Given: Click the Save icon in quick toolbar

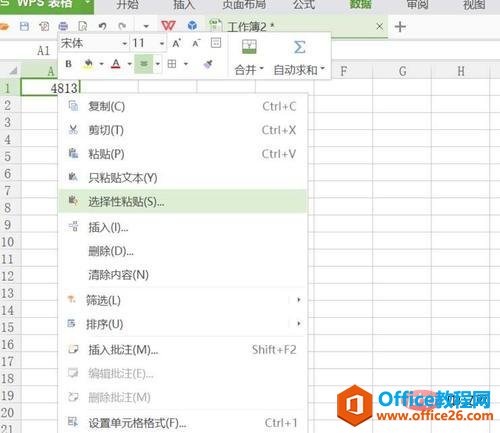Looking at the screenshot, I should point(24,26).
